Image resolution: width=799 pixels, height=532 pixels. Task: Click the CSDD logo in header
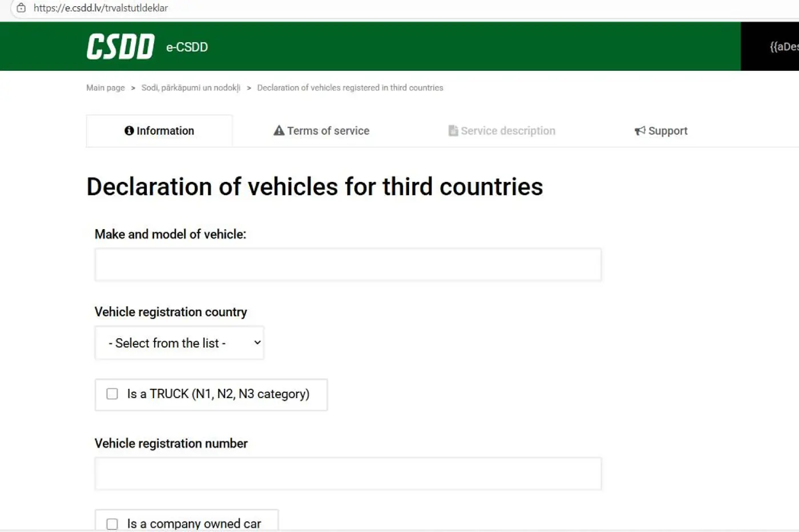[x=120, y=47]
